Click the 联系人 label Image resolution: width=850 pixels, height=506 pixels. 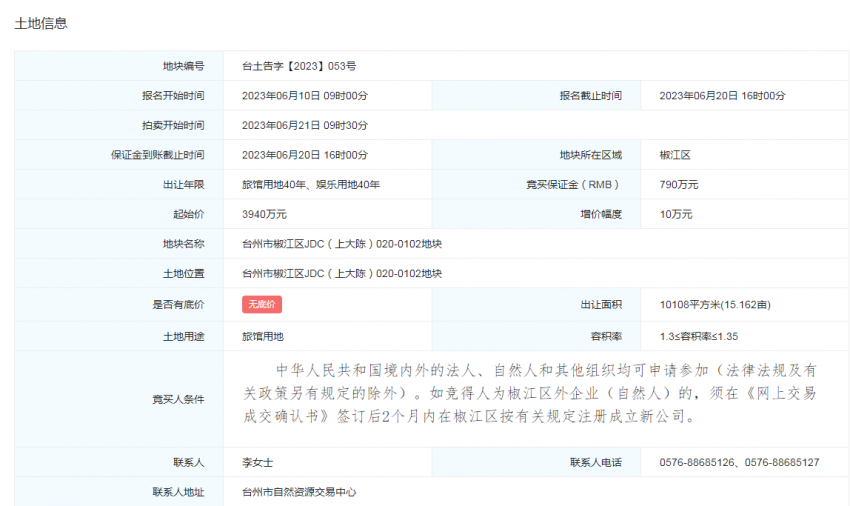(x=189, y=463)
